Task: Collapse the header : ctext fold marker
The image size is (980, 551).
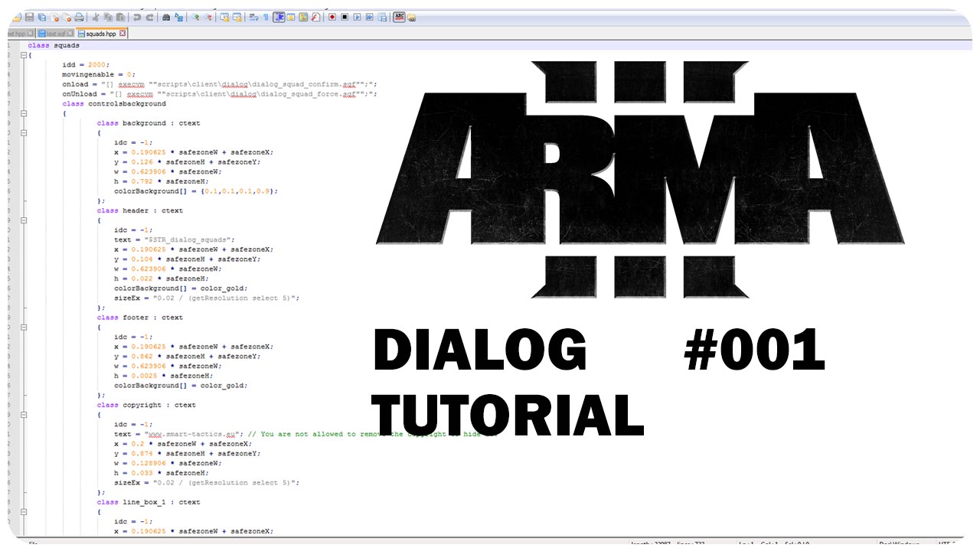Action: click(24, 220)
